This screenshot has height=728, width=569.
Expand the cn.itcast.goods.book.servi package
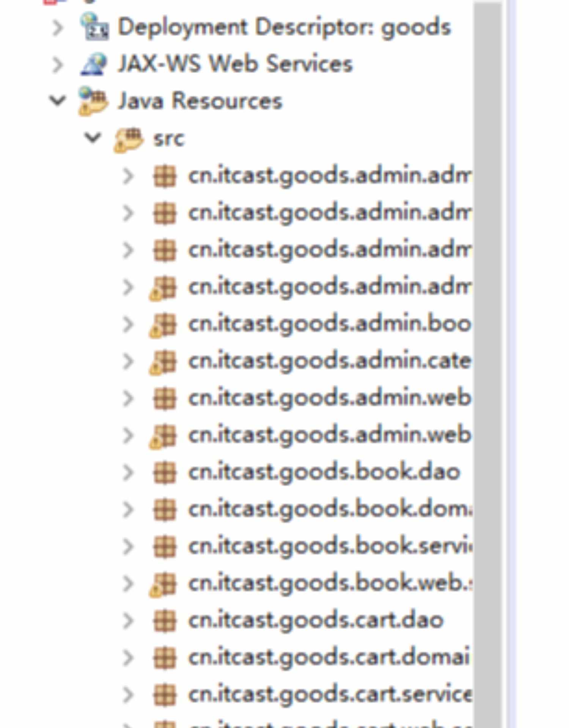pos(128,547)
